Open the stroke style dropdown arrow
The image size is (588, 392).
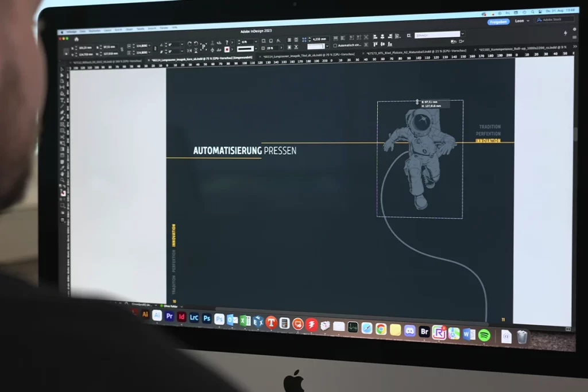pos(256,49)
